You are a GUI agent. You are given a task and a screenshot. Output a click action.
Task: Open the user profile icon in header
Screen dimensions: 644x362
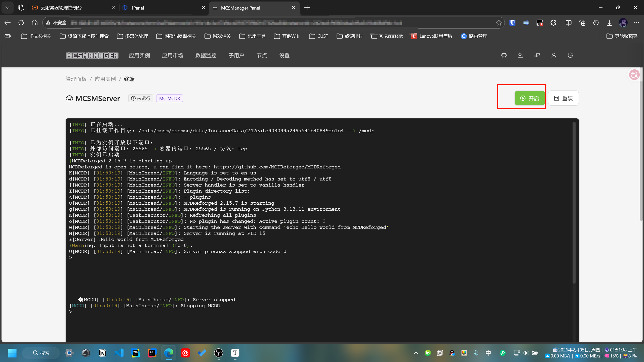coord(554,55)
